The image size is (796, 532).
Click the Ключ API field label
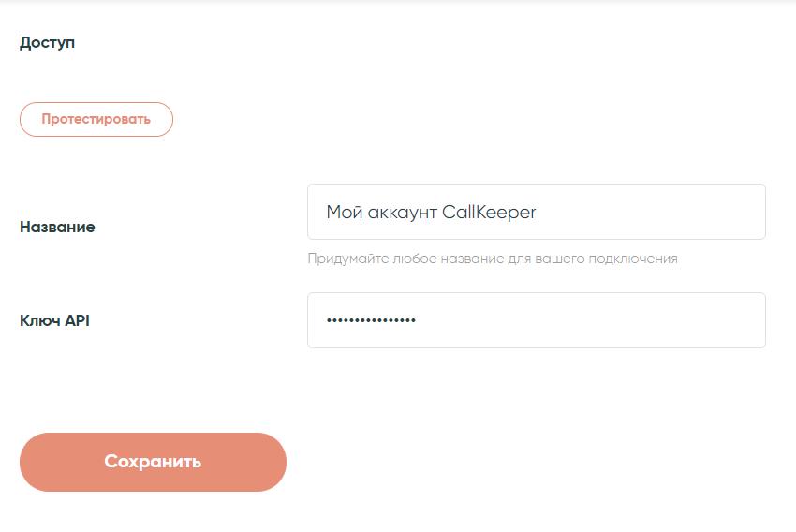(x=55, y=320)
